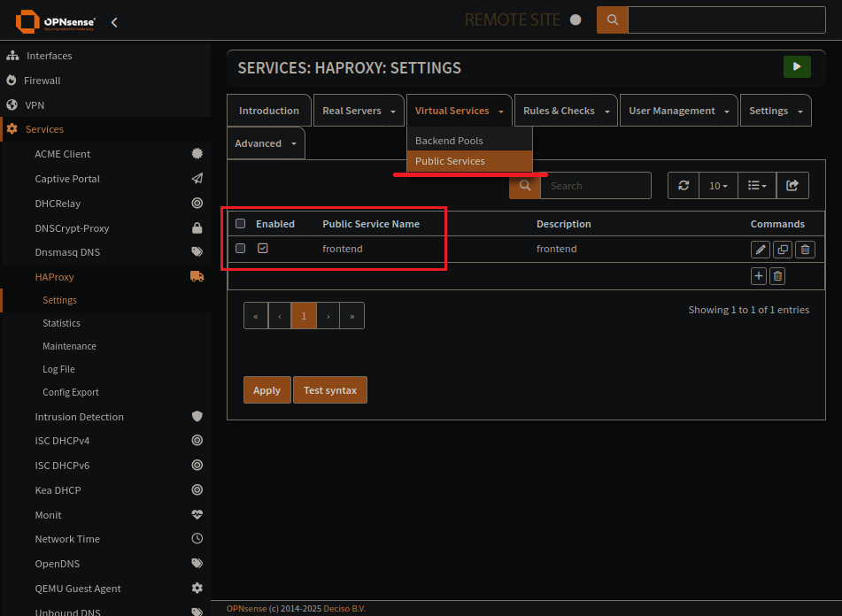Open the Advanced tab dropdown arrow
The height and width of the screenshot is (616, 842).
point(294,143)
